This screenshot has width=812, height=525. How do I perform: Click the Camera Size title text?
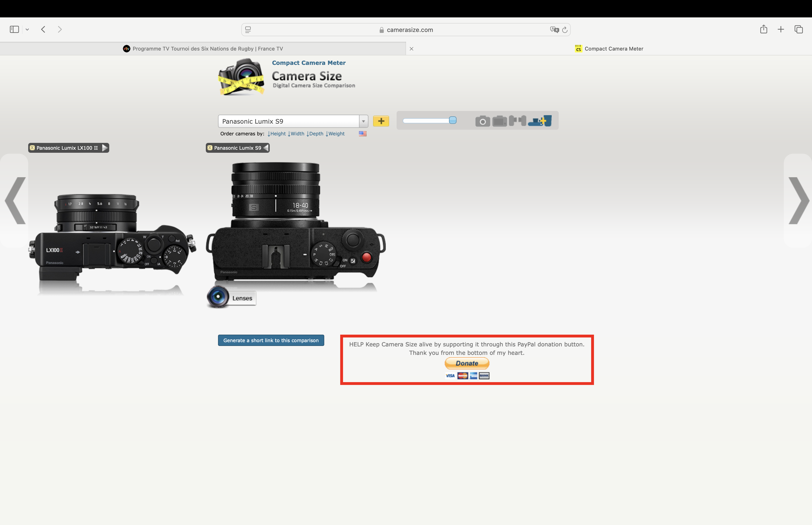(307, 76)
